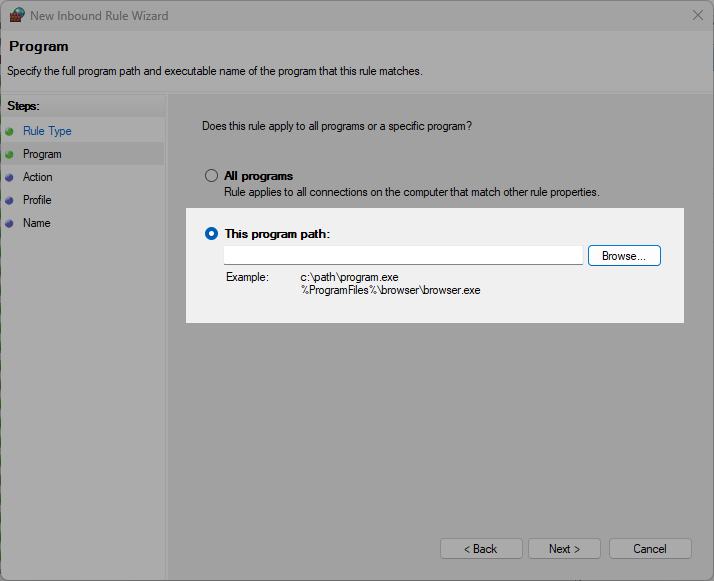Click the 'Does this rule apply' question text
This screenshot has height=581, width=714.
337,126
